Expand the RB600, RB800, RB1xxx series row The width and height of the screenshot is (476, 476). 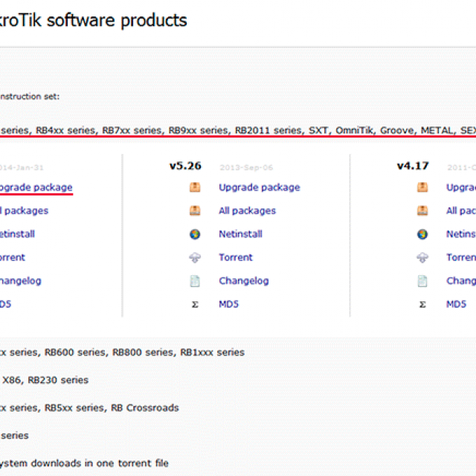point(122,353)
